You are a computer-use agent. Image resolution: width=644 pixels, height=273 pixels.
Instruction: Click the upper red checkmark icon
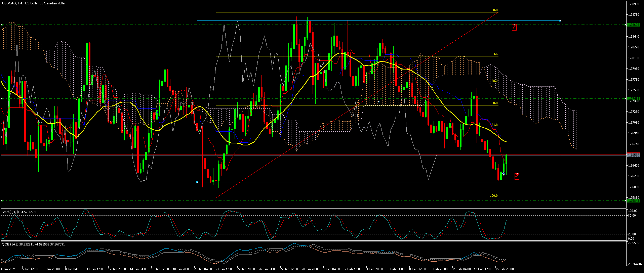tap(514, 27)
